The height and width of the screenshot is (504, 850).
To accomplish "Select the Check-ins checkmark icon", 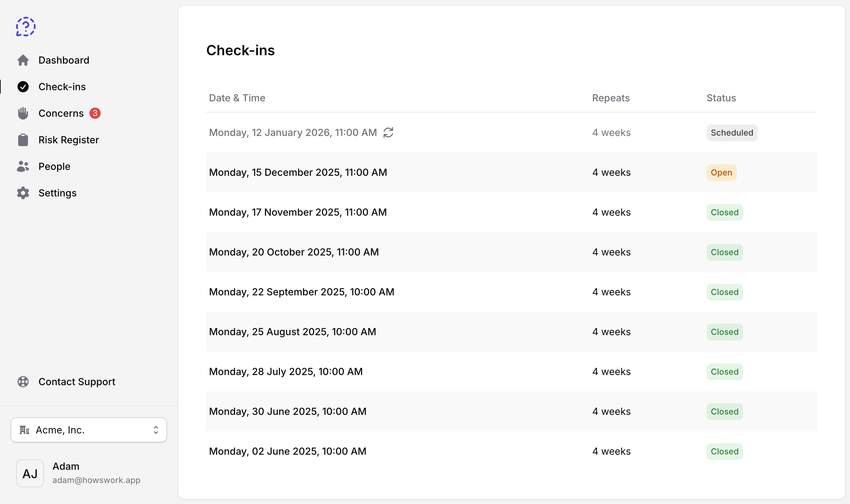I will (x=23, y=87).
